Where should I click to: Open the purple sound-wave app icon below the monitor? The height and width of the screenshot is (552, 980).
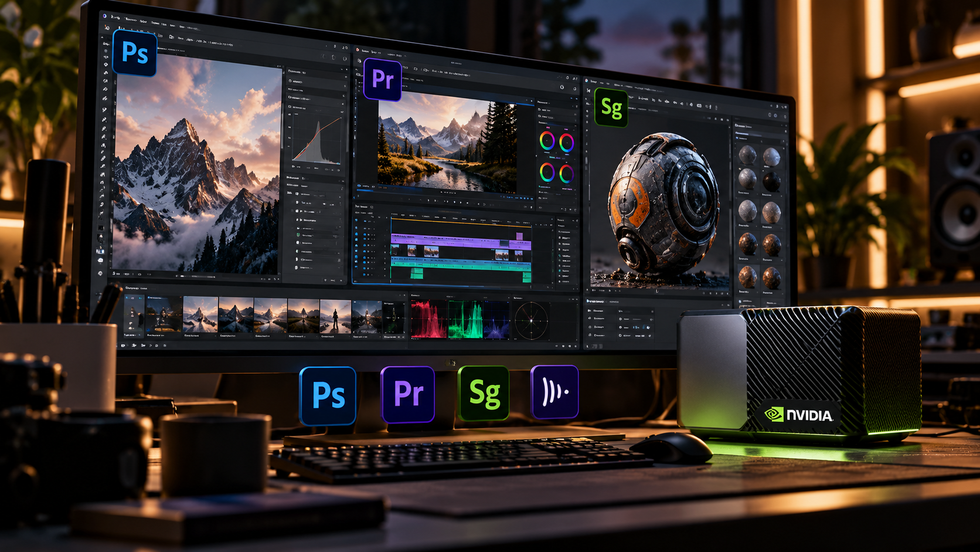[554, 391]
